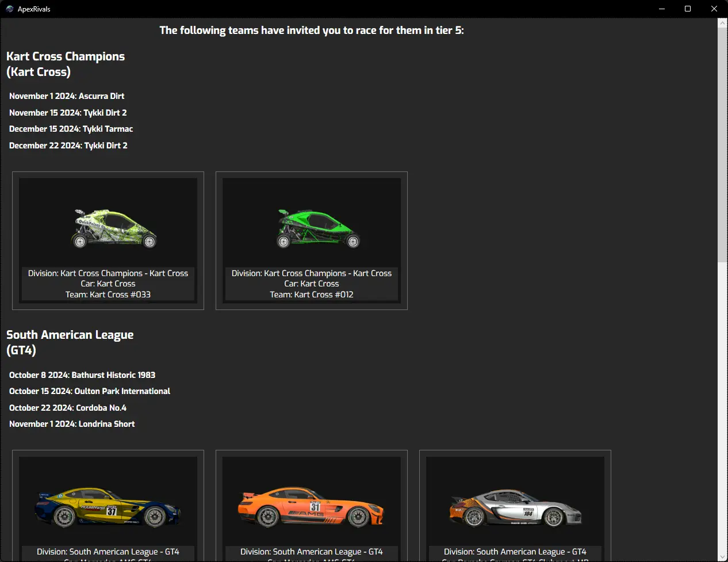This screenshot has width=728, height=562.
Task: Click 'November 15 2024: Tykki Dirt 2' entry
Action: [x=68, y=113]
